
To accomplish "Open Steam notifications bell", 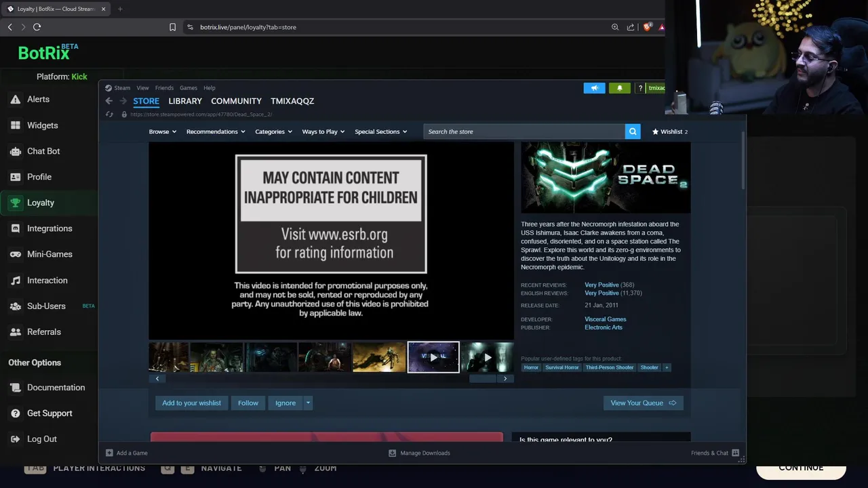I will (x=619, y=88).
